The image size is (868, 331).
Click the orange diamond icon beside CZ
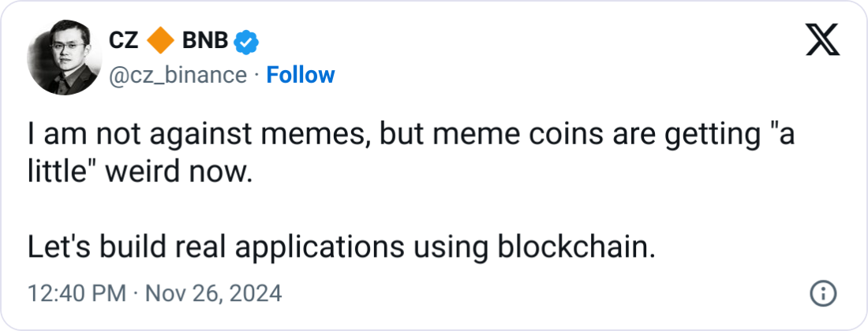click(161, 39)
